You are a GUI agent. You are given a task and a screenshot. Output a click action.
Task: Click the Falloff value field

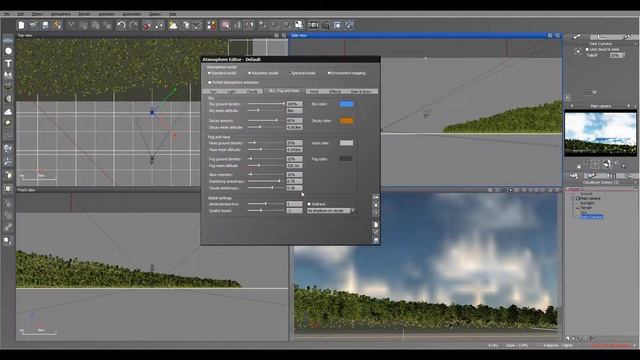616,55
